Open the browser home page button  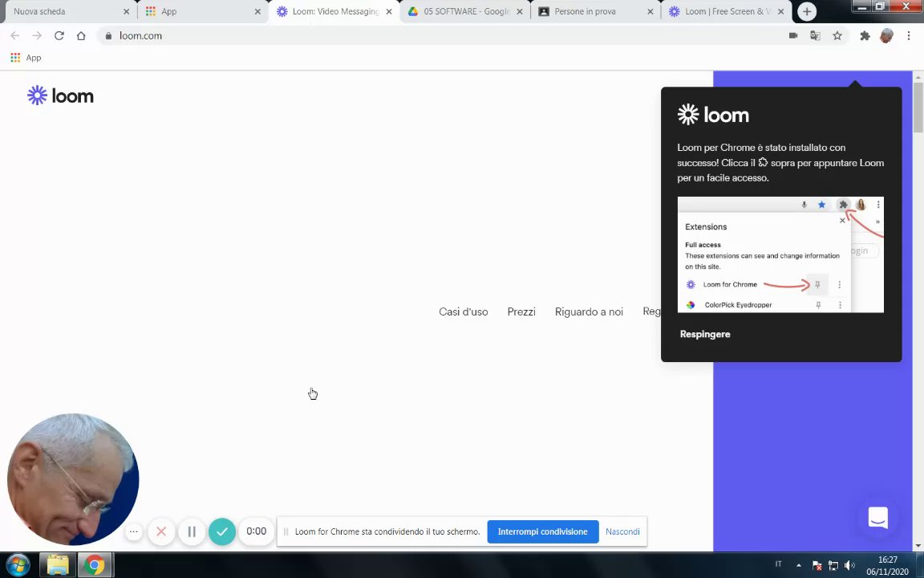click(81, 36)
